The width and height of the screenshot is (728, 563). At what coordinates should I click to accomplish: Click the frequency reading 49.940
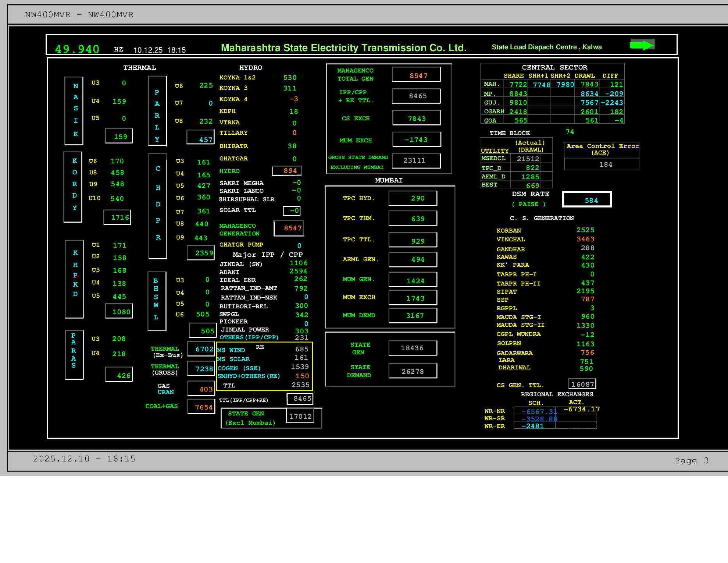tap(77, 49)
